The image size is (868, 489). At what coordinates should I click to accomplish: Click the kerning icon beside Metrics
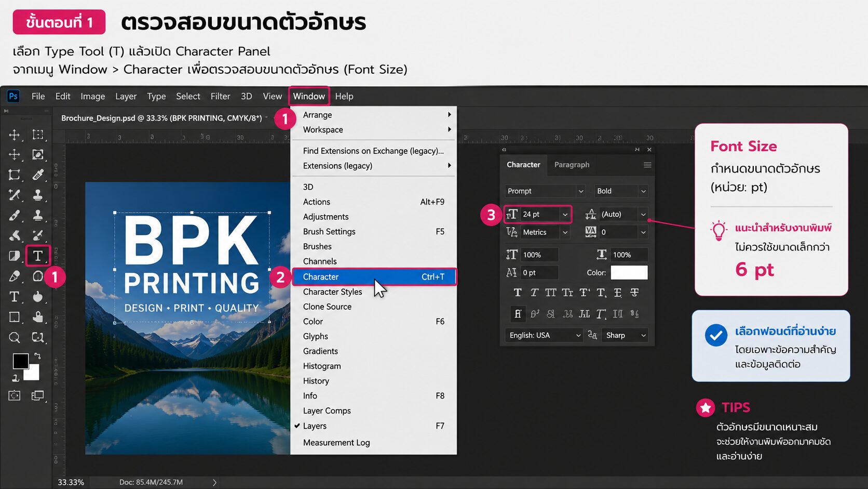(512, 232)
